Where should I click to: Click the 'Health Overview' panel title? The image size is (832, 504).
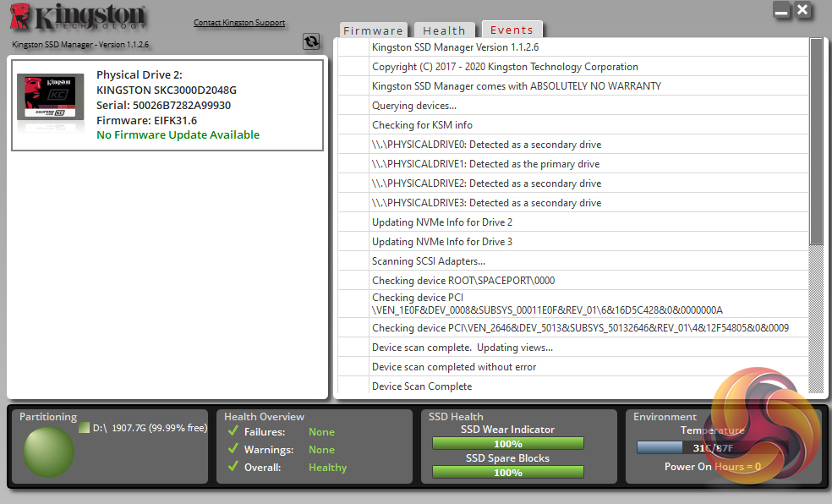point(265,417)
